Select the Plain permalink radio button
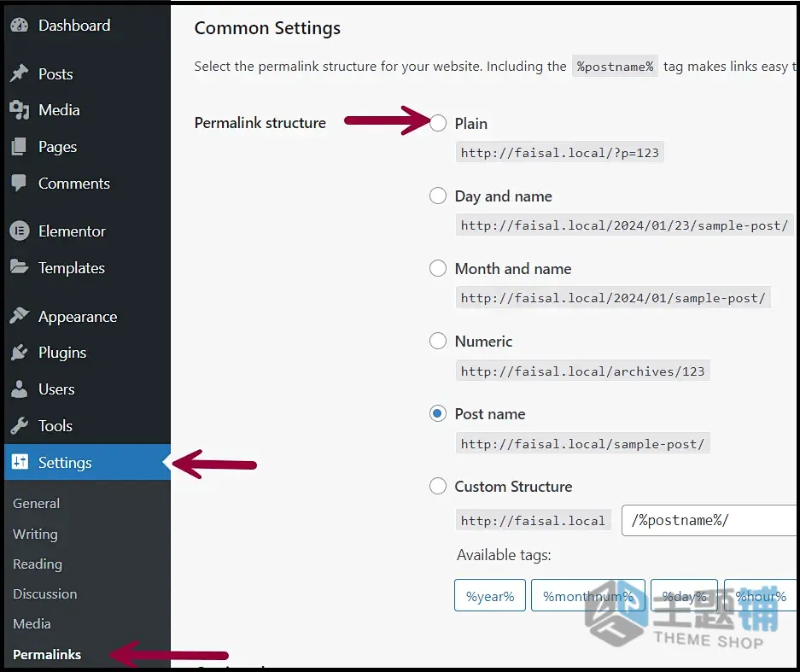The width and height of the screenshot is (800, 672). click(x=438, y=123)
